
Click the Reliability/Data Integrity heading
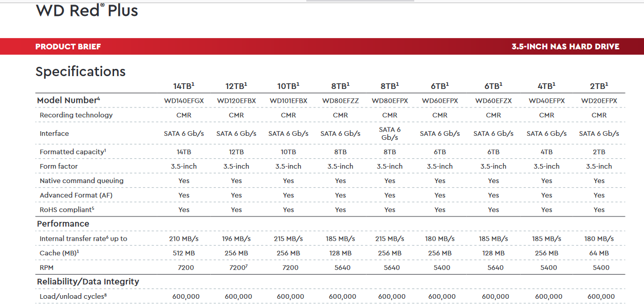[x=88, y=282]
